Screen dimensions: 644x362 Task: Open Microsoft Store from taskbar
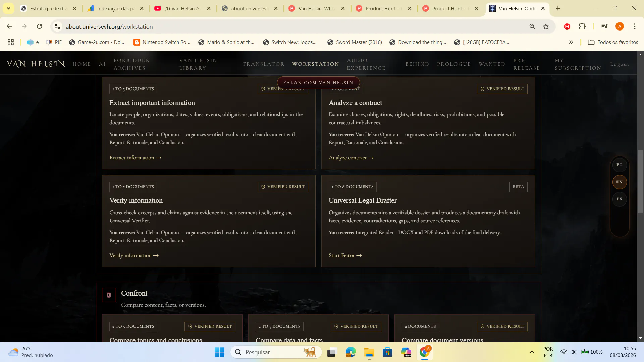point(387,352)
